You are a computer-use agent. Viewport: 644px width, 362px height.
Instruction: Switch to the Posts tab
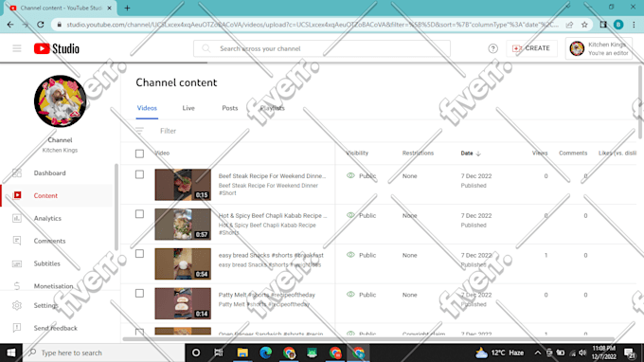230,108
